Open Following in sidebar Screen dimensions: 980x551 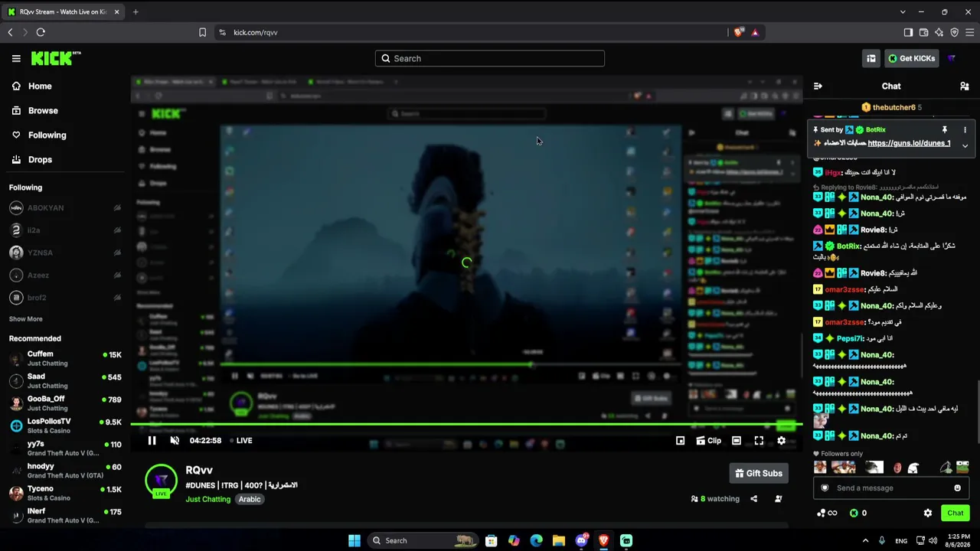coord(39,135)
